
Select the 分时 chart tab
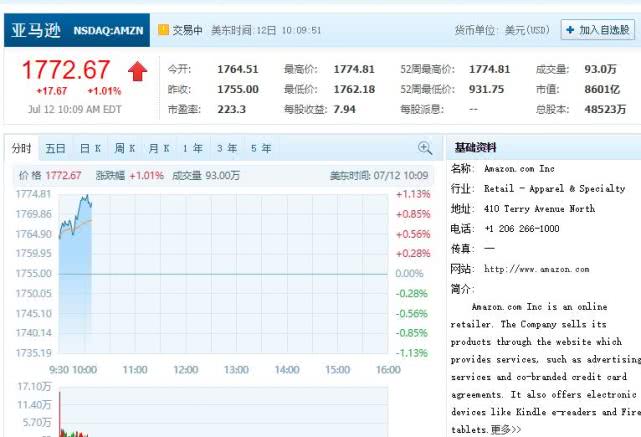[22, 148]
